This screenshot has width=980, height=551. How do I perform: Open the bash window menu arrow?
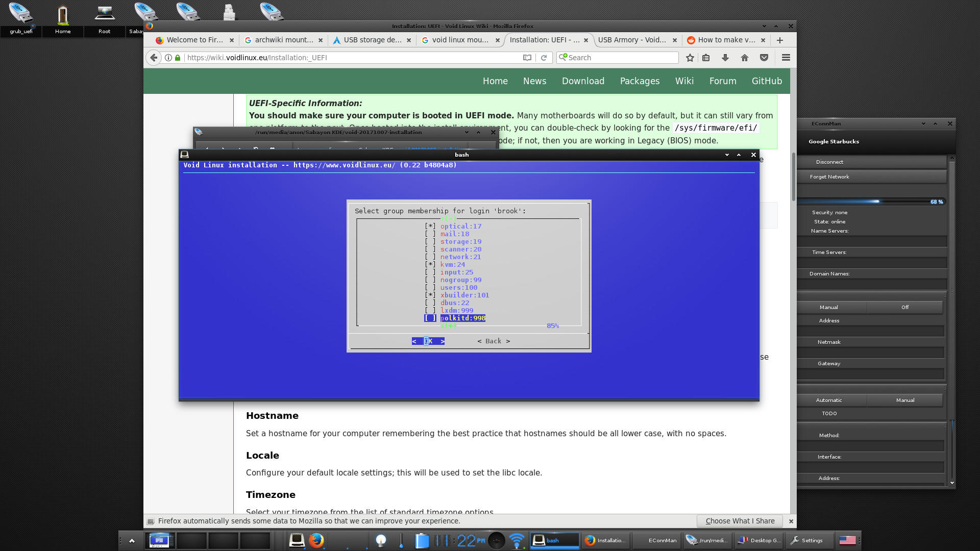pos(727,155)
